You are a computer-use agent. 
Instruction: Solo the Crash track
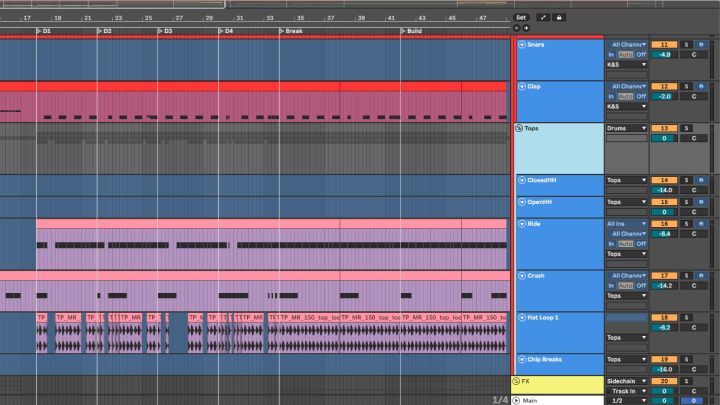686,276
